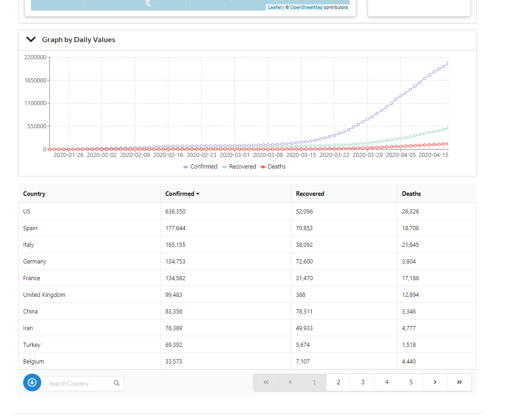515x420 pixels.
Task: Open the Leaflet attribution link
Action: coord(275,7)
